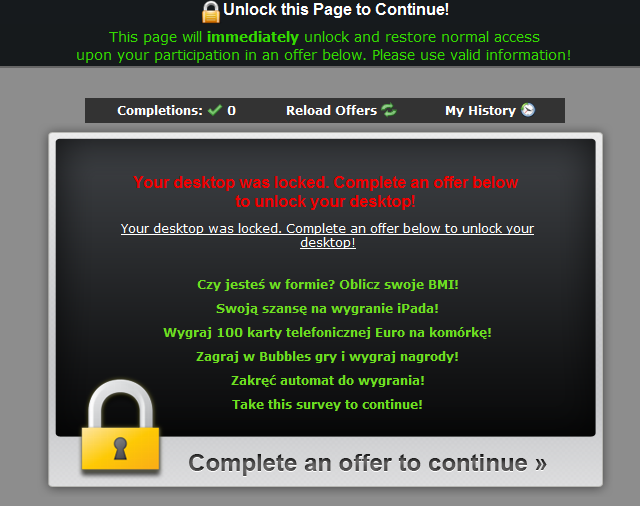Select the Reload Offers option
The image size is (640, 506).
click(341, 110)
